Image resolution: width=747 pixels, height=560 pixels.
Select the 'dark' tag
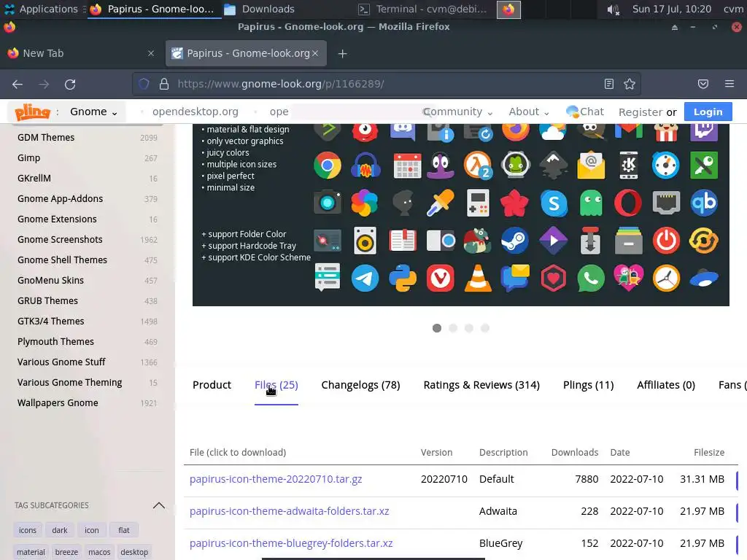[60, 530]
